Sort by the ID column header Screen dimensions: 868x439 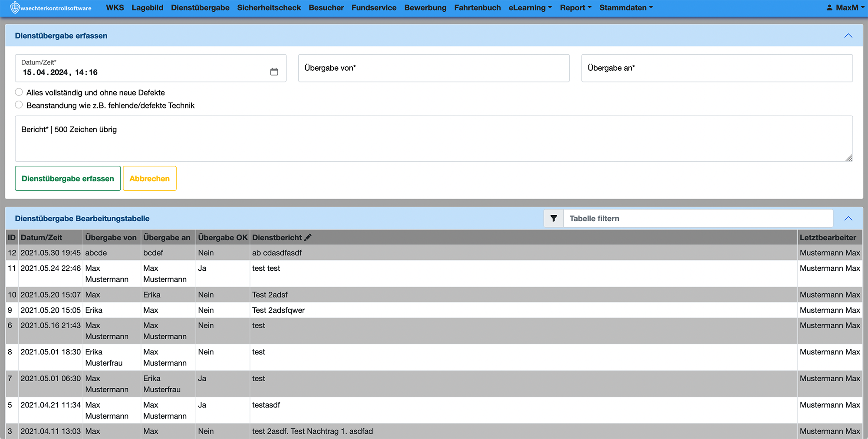[12, 237]
